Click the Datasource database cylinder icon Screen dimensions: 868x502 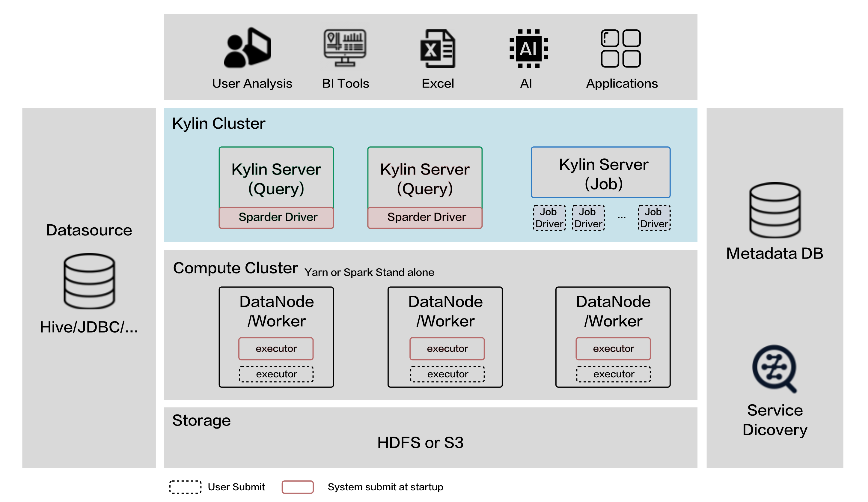(89, 281)
